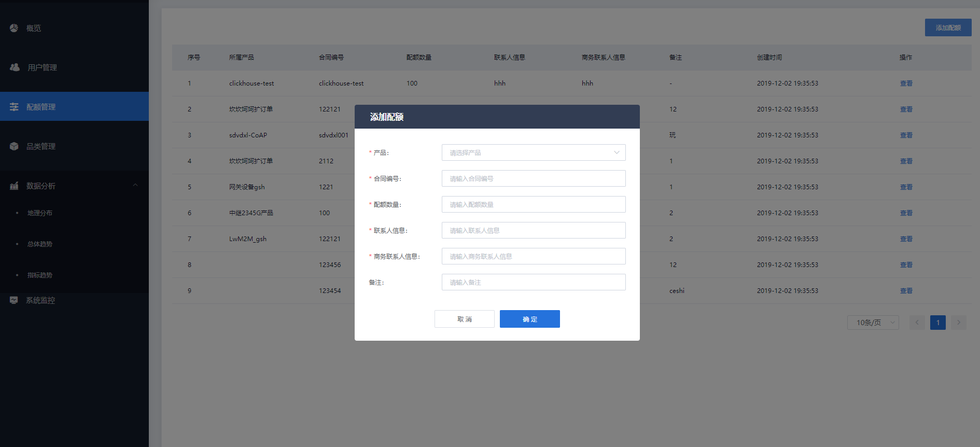Click the quota management sliders icon
This screenshot has height=447, width=980.
[14, 107]
